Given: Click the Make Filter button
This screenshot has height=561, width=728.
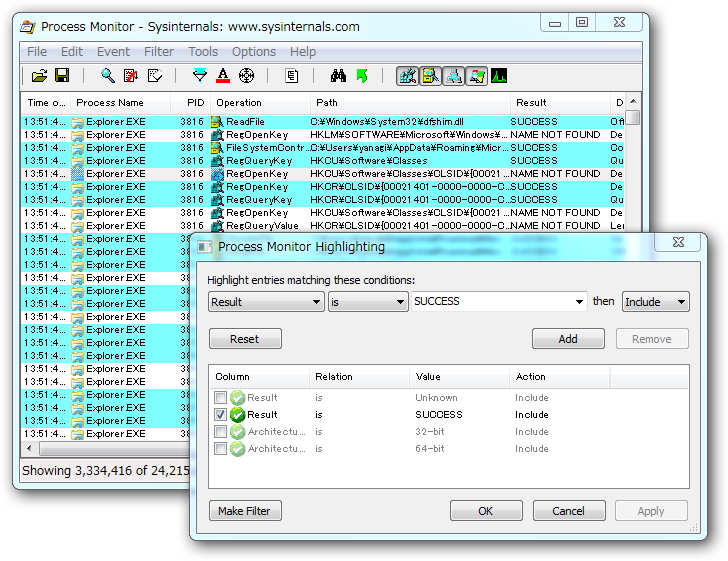Looking at the screenshot, I should click(245, 511).
